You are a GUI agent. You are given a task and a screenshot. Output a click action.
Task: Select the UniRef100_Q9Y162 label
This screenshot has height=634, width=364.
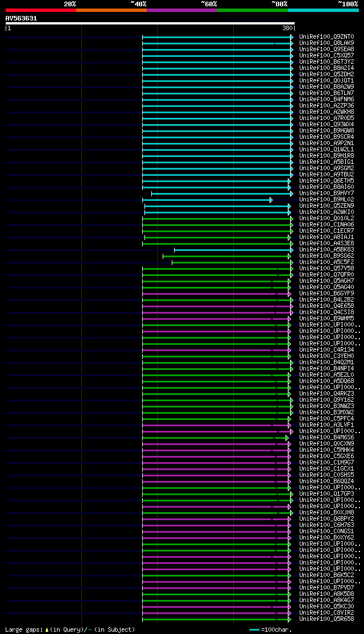[x=327, y=400]
